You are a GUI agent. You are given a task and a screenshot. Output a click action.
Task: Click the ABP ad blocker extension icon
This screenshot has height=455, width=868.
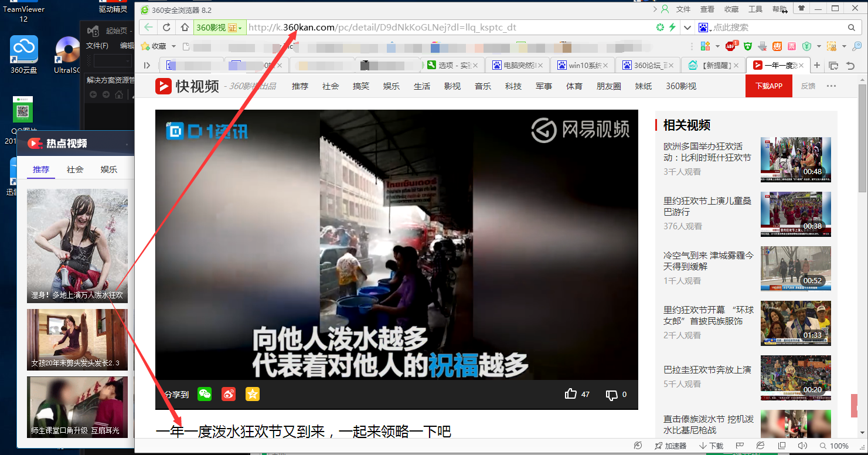coord(731,46)
